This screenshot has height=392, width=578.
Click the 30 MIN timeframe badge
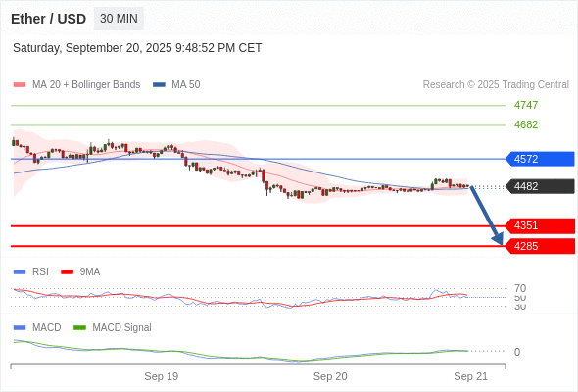tap(119, 19)
